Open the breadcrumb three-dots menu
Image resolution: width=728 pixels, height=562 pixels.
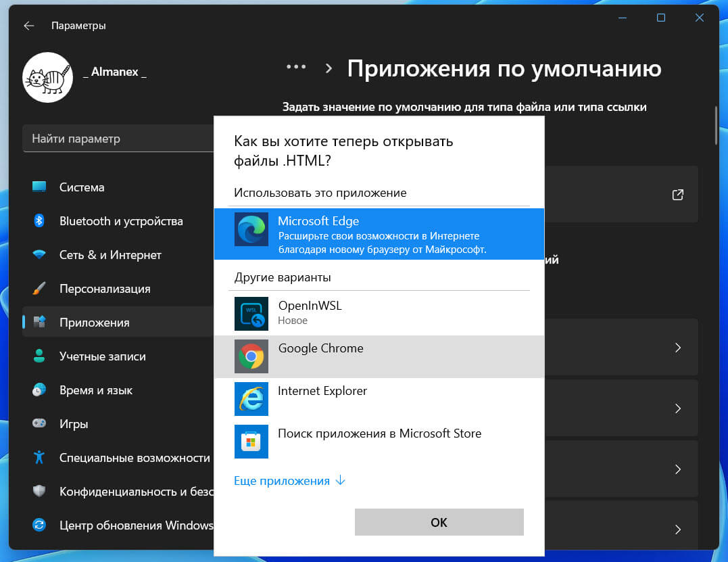[296, 67]
